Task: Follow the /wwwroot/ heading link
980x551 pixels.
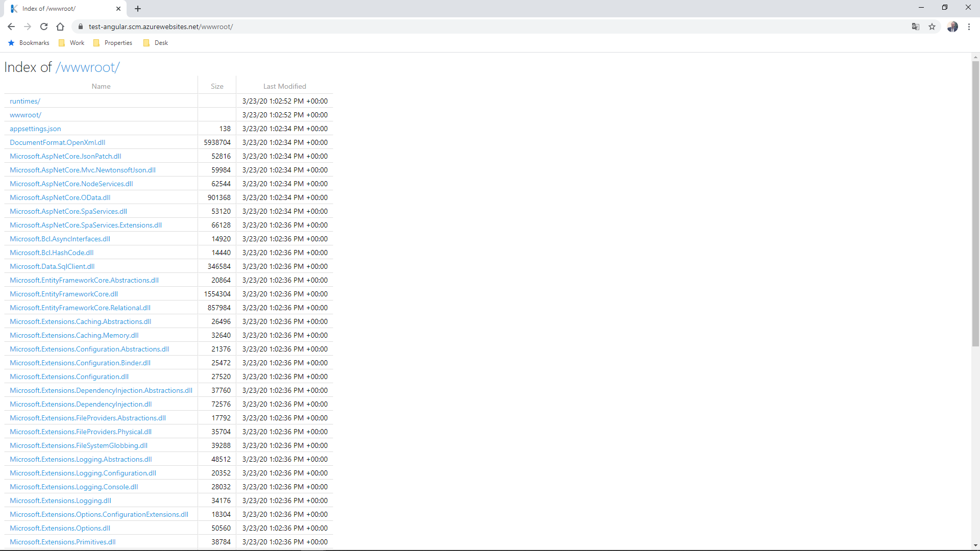Action: pyautogui.click(x=88, y=67)
